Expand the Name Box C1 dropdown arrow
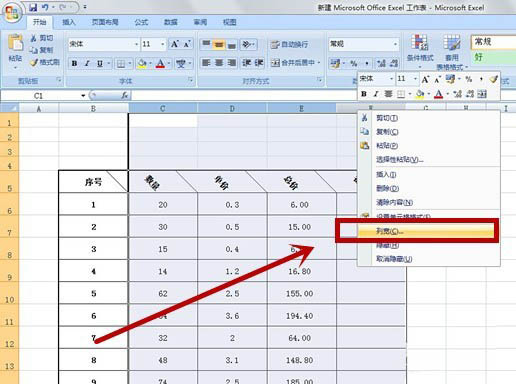The image size is (516, 384). click(83, 96)
